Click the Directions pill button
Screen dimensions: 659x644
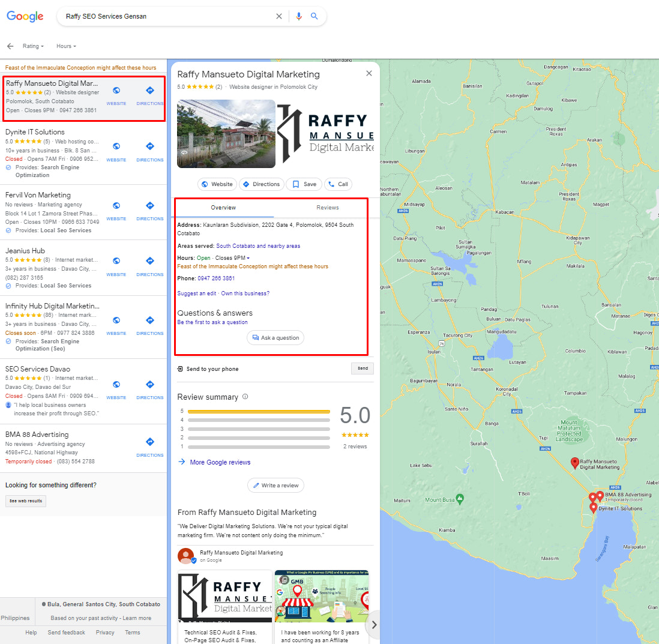(x=262, y=184)
